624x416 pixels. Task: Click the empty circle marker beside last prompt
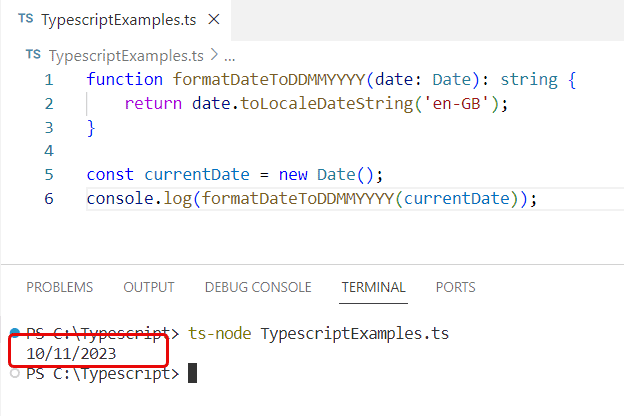click(x=15, y=373)
